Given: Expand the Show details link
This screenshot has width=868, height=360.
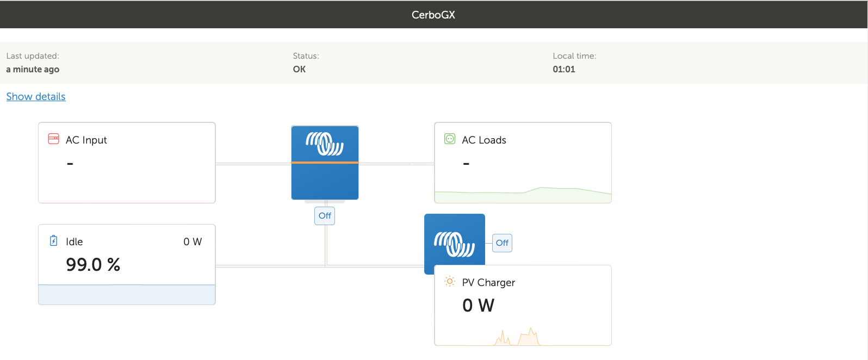Looking at the screenshot, I should (36, 97).
